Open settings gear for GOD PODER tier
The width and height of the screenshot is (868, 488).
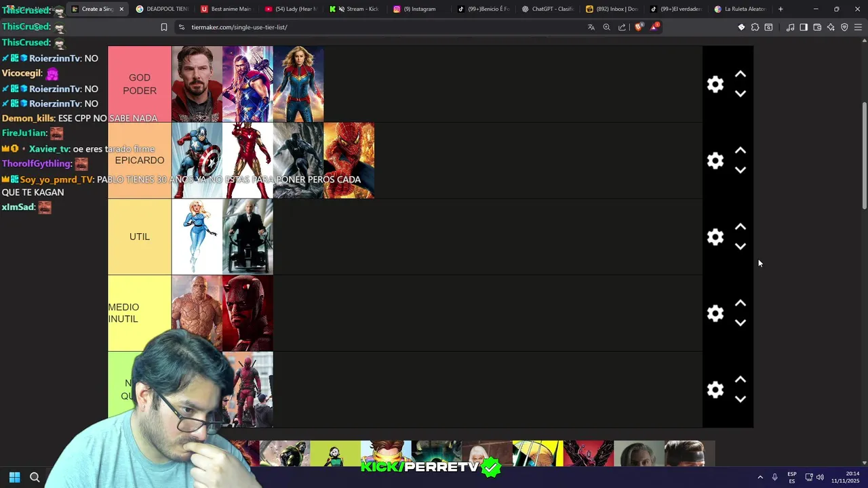pos(715,84)
